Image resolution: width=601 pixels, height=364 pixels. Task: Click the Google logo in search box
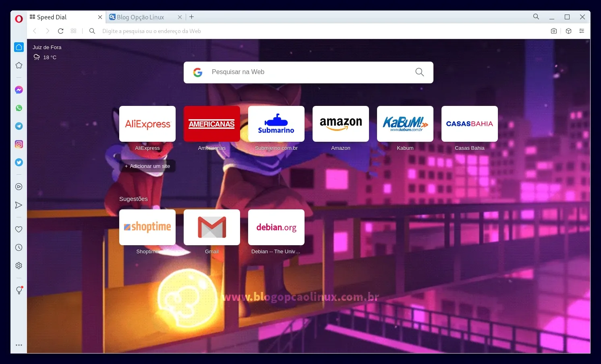(197, 72)
